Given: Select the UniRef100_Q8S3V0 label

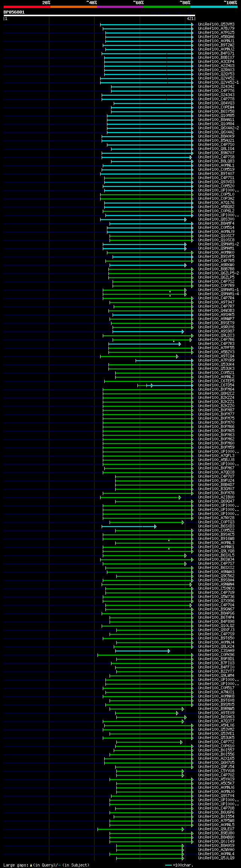Looking at the screenshot, I should 216,219.
